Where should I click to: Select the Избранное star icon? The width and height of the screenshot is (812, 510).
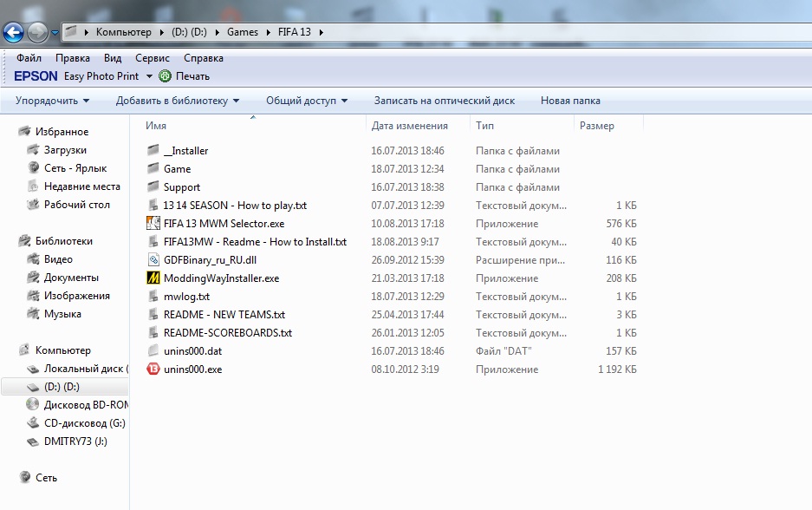[x=24, y=131]
